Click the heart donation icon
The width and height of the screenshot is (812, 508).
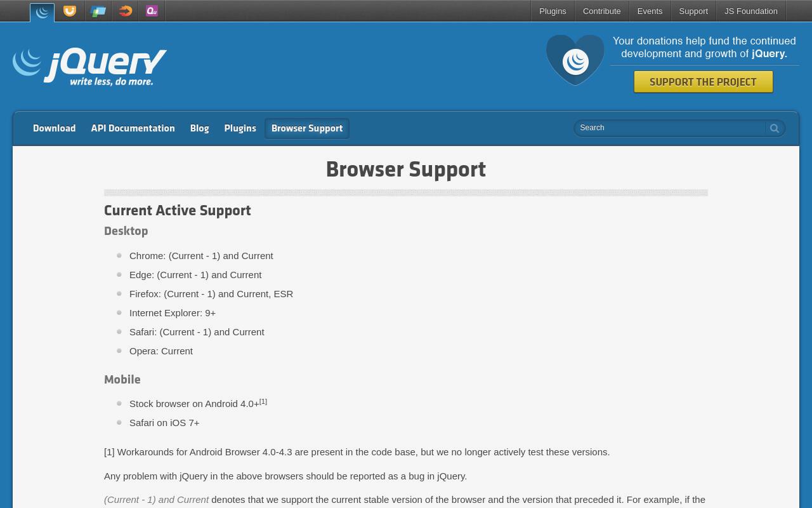pos(575,60)
